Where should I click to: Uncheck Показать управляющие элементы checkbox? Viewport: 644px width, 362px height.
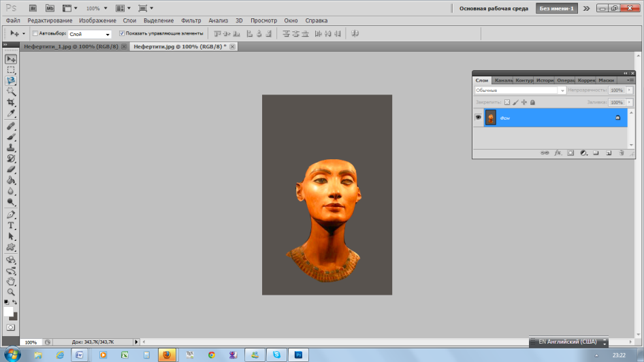pos(122,33)
